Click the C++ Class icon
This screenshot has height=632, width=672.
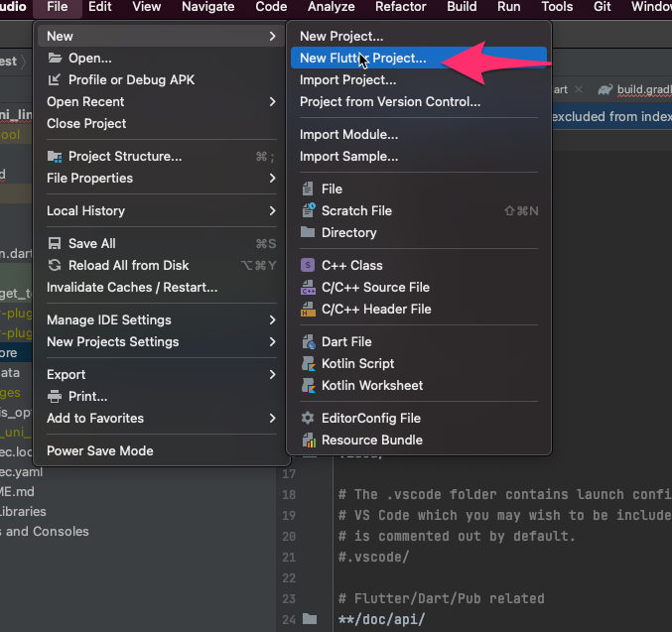pyautogui.click(x=309, y=265)
